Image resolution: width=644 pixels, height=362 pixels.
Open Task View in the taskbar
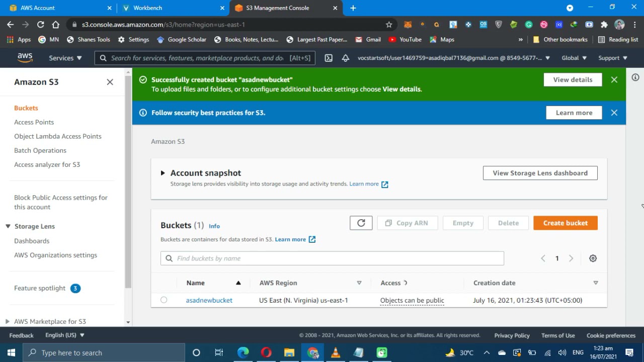pos(219,352)
